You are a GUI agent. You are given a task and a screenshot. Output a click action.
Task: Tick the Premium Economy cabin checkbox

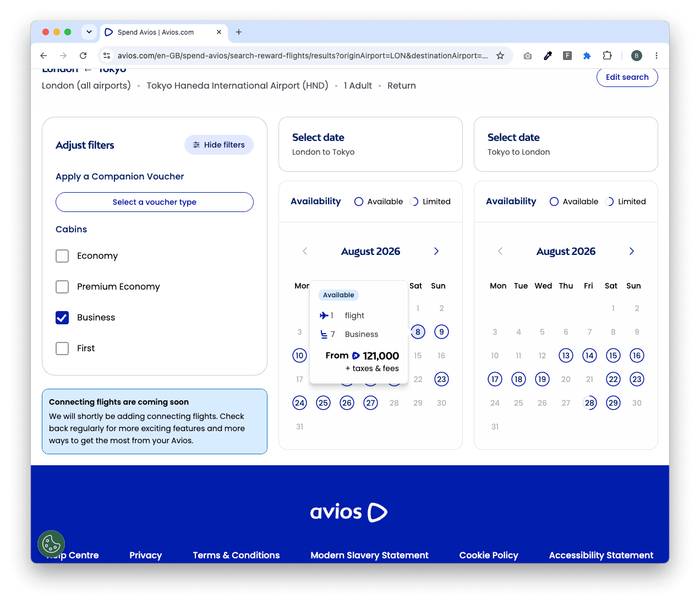(x=62, y=287)
